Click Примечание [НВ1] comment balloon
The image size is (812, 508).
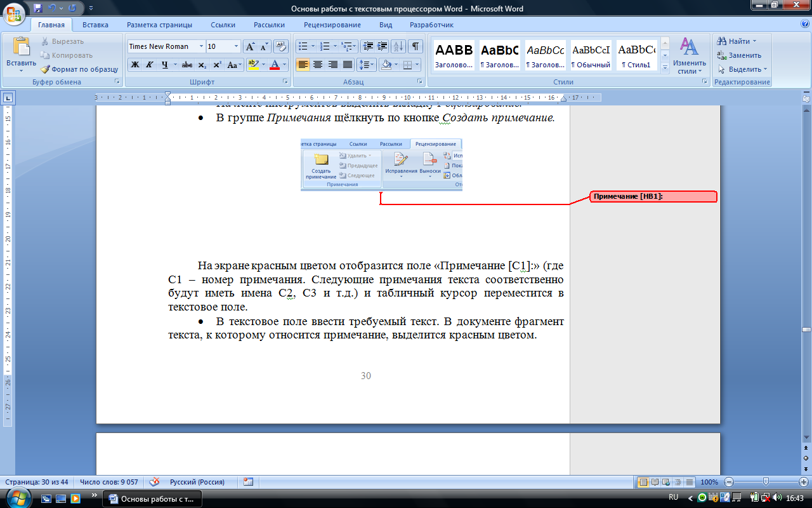coord(653,197)
